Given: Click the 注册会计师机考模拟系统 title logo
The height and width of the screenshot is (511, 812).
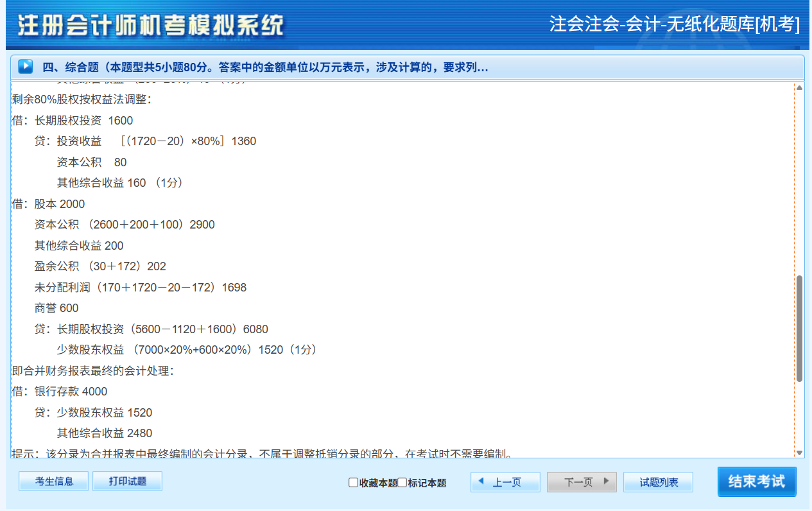Looking at the screenshot, I should pos(150,26).
